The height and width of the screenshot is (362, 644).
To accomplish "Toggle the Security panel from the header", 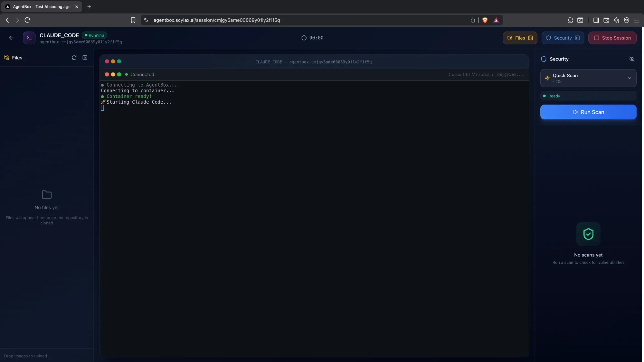I will pos(563,38).
